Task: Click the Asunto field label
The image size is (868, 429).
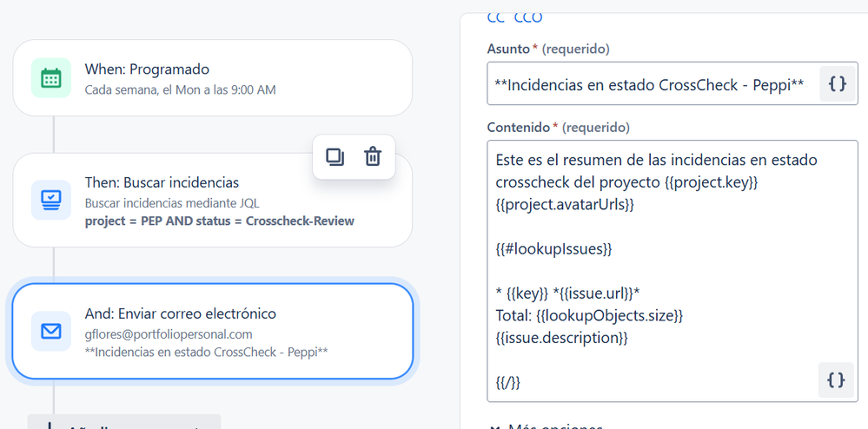Action: click(508, 49)
